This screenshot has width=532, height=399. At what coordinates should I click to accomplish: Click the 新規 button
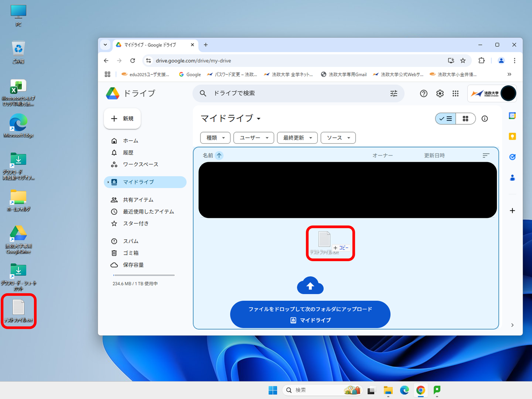122,118
